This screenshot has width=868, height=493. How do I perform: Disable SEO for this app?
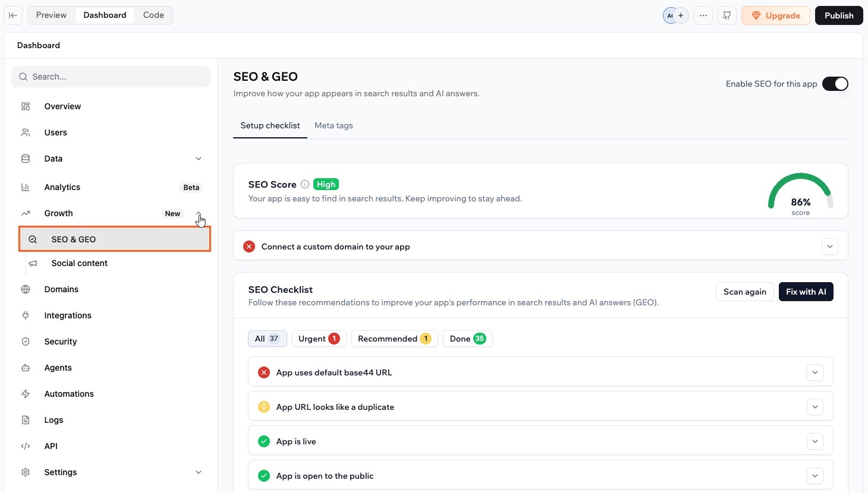tap(835, 84)
